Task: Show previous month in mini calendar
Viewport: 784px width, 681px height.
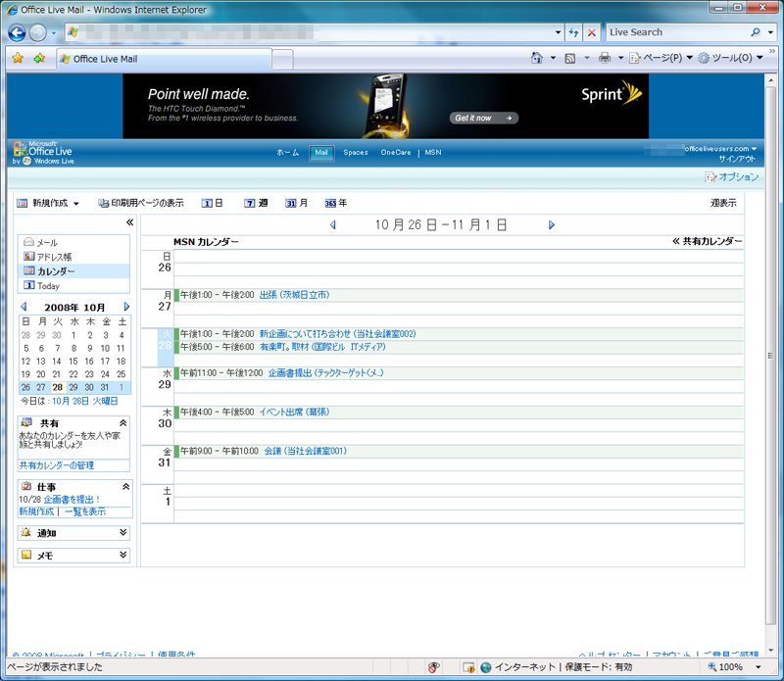Action: coord(24,307)
